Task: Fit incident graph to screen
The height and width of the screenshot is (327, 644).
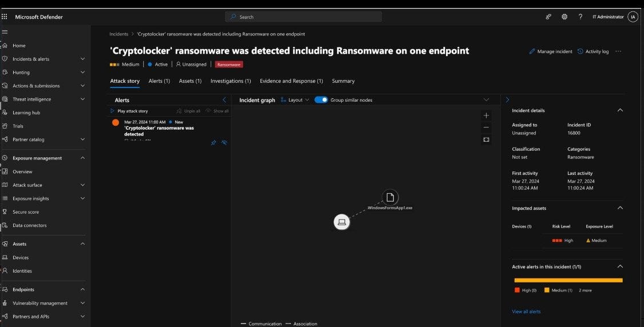Action: point(486,139)
